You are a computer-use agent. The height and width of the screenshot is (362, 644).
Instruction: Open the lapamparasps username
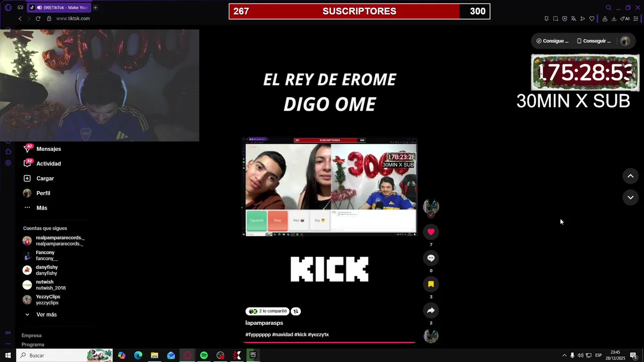click(264, 323)
